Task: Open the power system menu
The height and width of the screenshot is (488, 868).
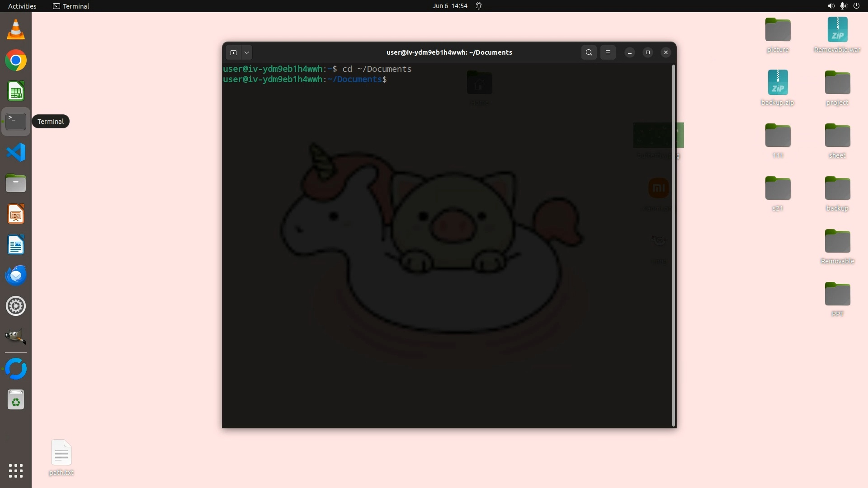Action: 856,6
